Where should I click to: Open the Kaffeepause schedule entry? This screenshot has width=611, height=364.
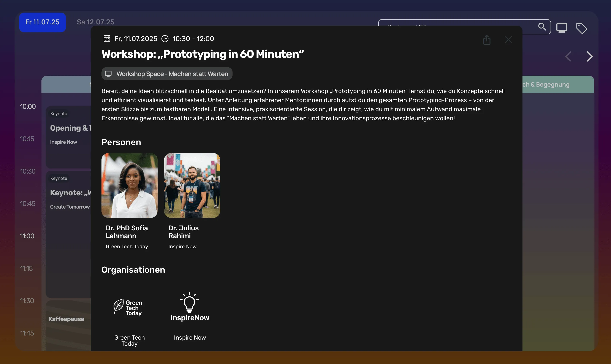(x=66, y=319)
